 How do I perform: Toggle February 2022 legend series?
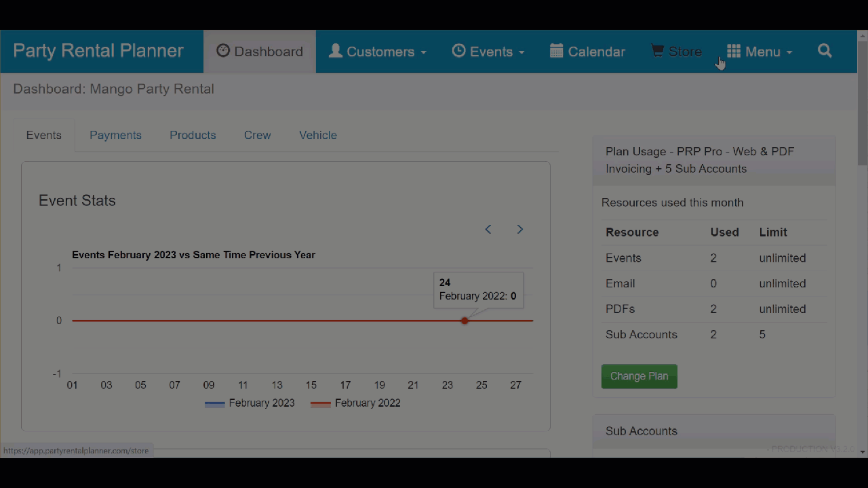[x=355, y=403]
